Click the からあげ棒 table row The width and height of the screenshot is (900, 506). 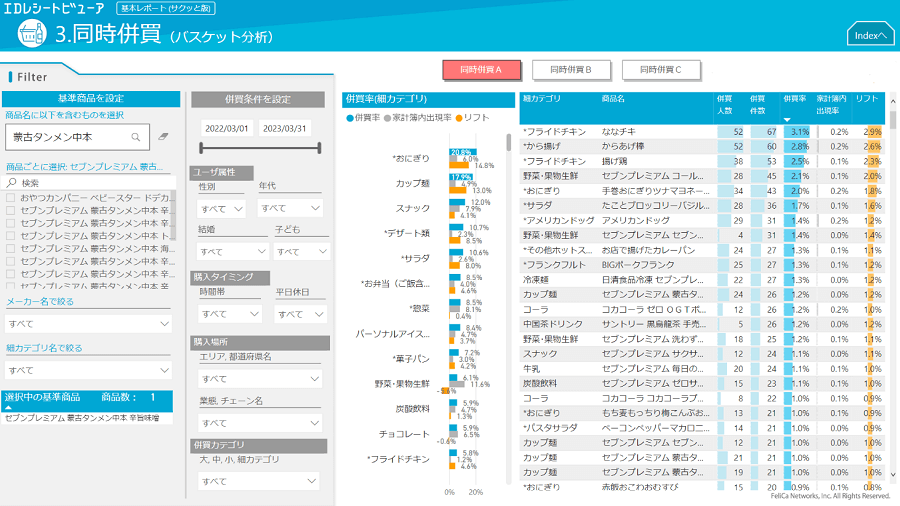point(701,146)
